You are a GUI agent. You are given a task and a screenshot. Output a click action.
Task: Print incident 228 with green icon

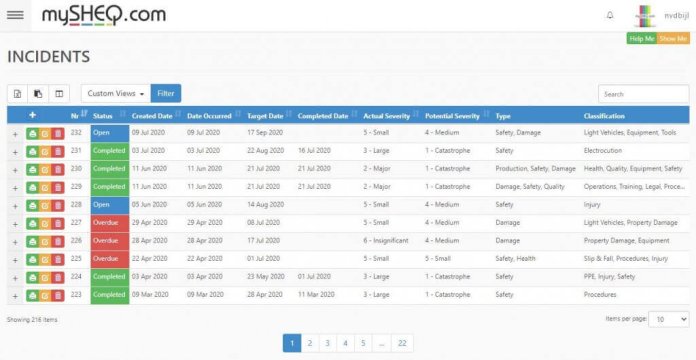32,206
